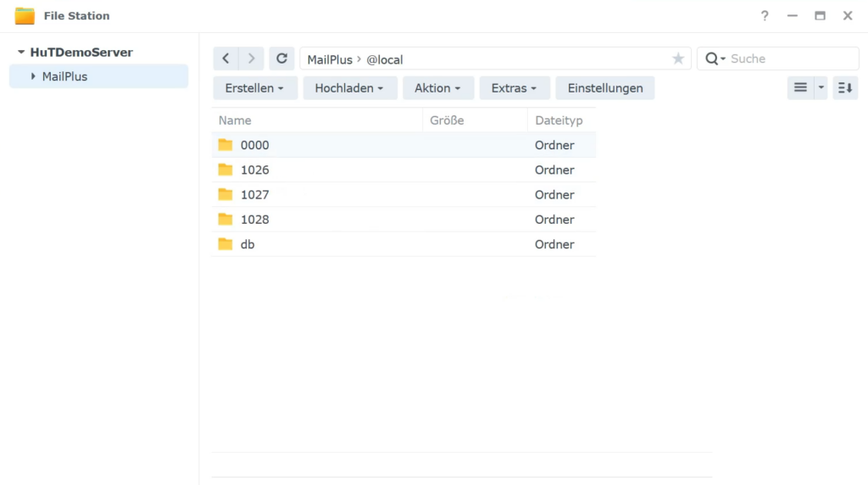
Task: Collapse the HuTDemoServer tree node
Action: [21, 52]
